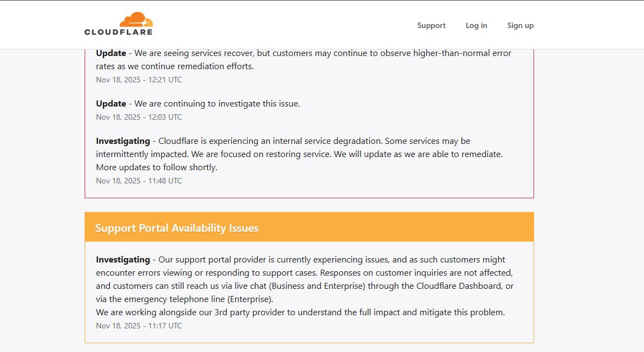Click the Investigating label for internal service degradation

coord(123,141)
